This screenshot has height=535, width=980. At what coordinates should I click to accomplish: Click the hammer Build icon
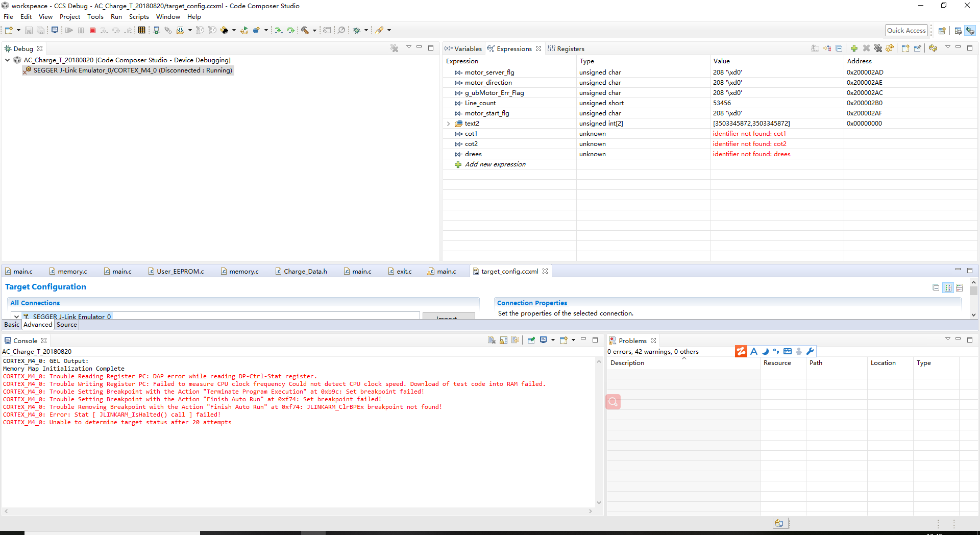point(305,31)
